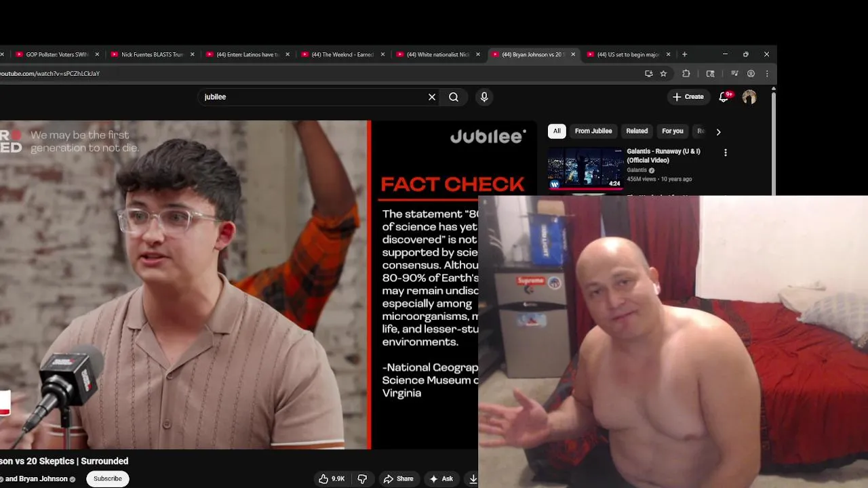
Task: Click the YouTube search magnifier button
Action: [x=454, y=97]
